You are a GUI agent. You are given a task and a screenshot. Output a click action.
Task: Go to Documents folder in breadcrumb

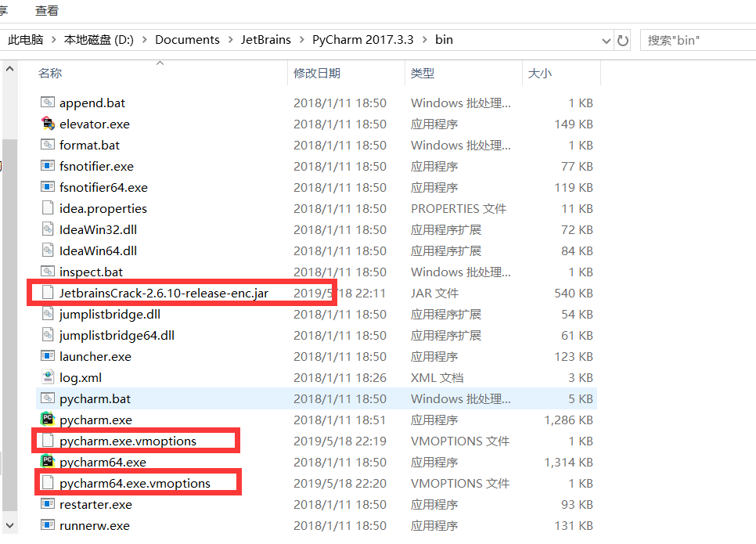coord(187,40)
